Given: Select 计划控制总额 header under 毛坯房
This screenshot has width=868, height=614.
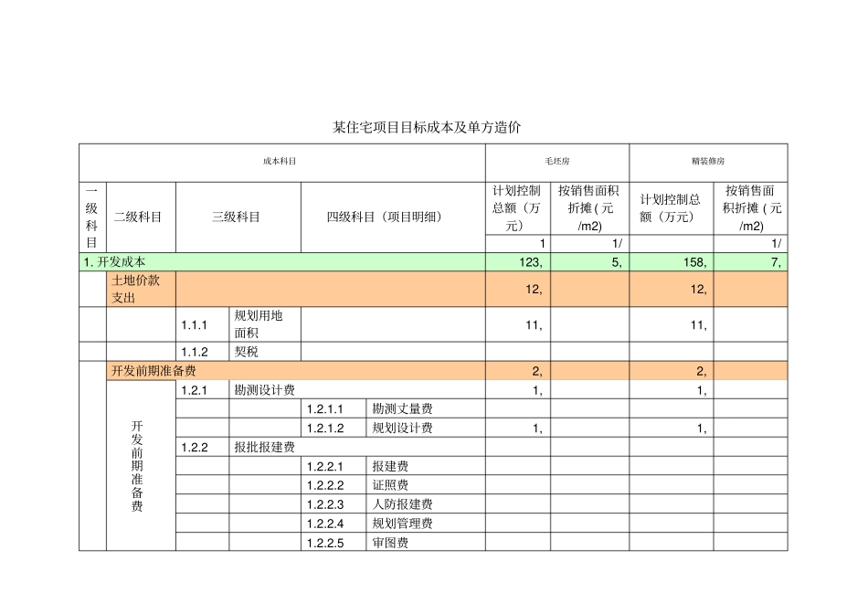Looking at the screenshot, I should (x=517, y=208).
